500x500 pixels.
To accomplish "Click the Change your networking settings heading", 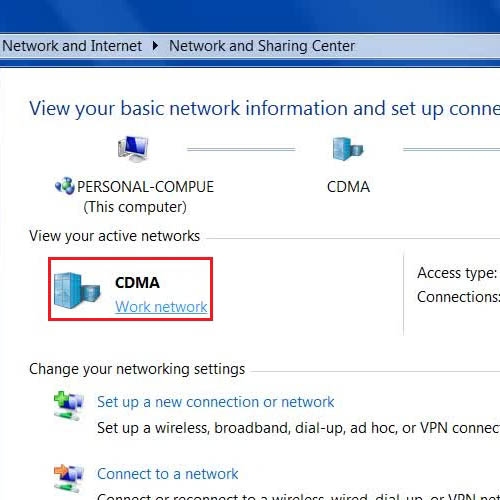I will pos(137,369).
